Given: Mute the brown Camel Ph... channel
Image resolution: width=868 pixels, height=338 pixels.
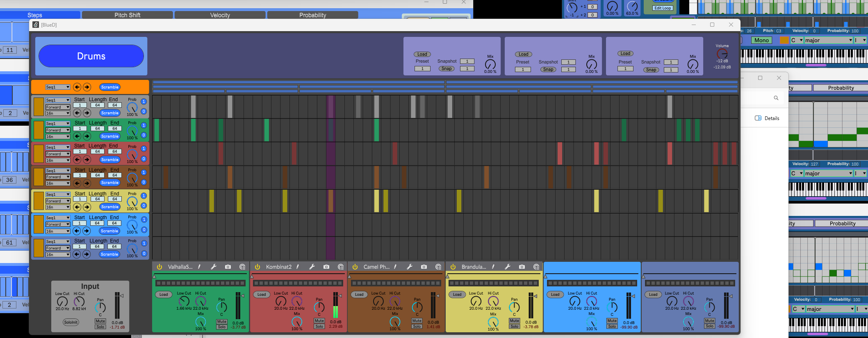Looking at the screenshot, I should [x=417, y=321].
